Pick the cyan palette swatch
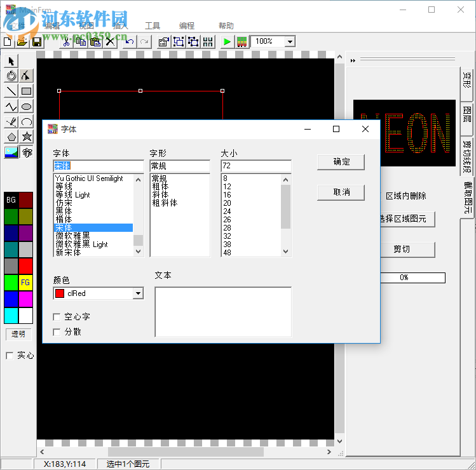This screenshot has width=476, height=470. pyautogui.click(x=11, y=316)
